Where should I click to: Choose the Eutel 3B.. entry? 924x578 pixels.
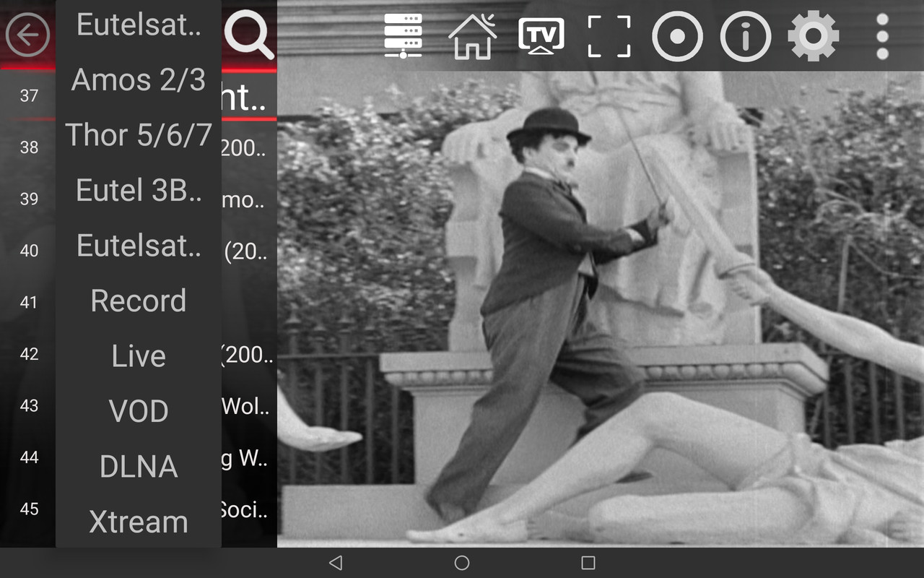[x=139, y=190]
